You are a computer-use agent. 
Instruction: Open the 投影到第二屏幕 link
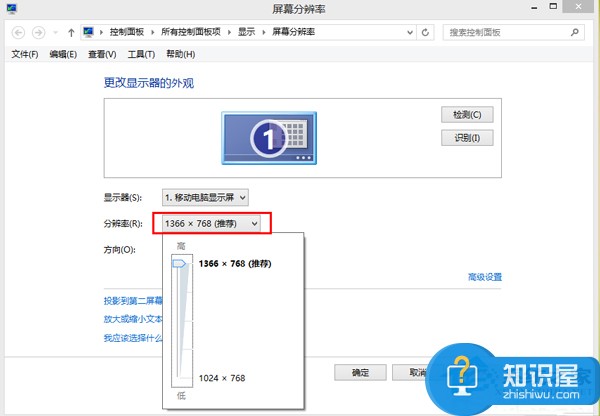pyautogui.click(x=133, y=301)
